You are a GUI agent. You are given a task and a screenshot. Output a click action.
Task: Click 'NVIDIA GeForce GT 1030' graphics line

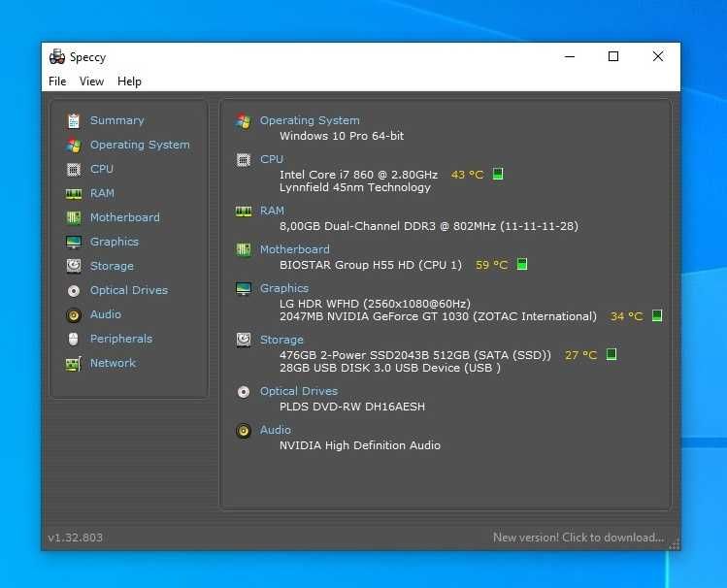tap(438, 316)
